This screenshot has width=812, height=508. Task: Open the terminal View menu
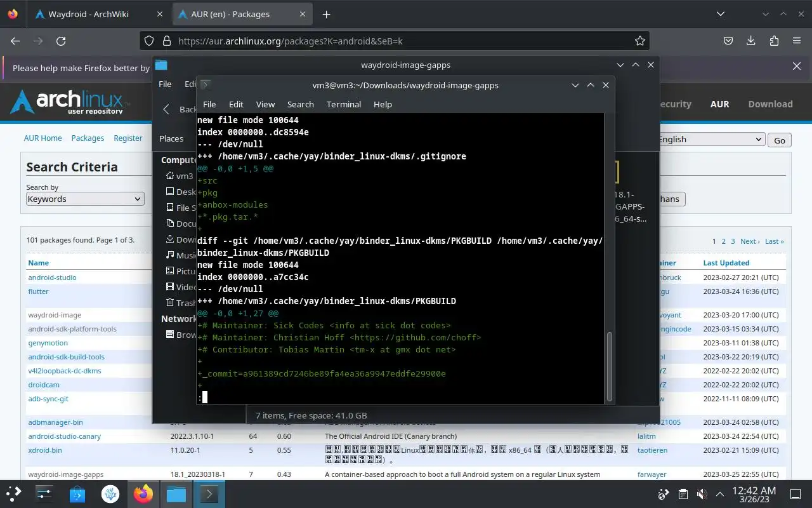(x=265, y=104)
